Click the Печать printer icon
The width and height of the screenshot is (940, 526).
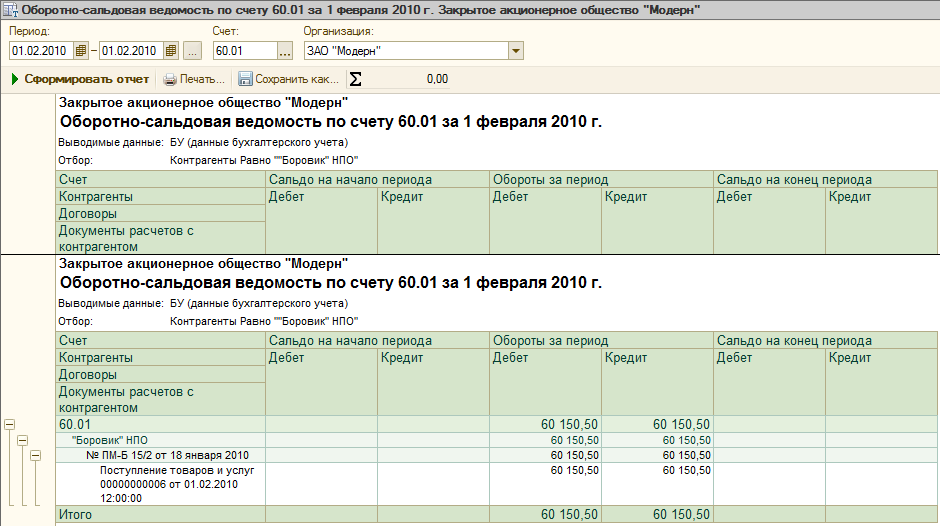point(170,79)
